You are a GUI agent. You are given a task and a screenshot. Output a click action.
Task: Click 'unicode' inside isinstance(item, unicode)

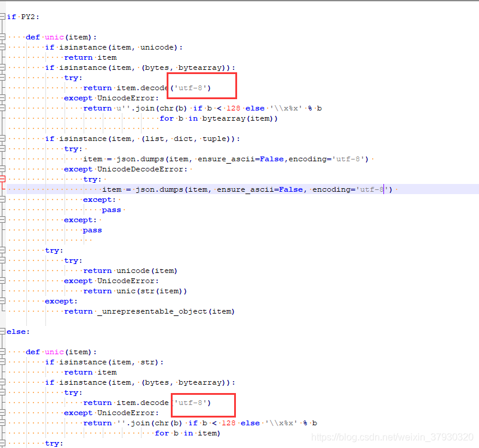pos(156,47)
